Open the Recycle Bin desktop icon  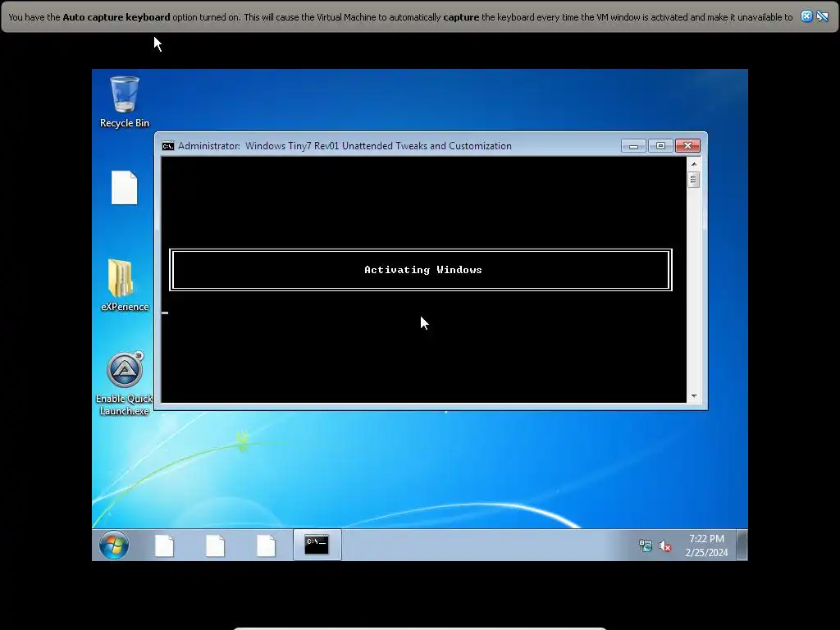(x=125, y=102)
